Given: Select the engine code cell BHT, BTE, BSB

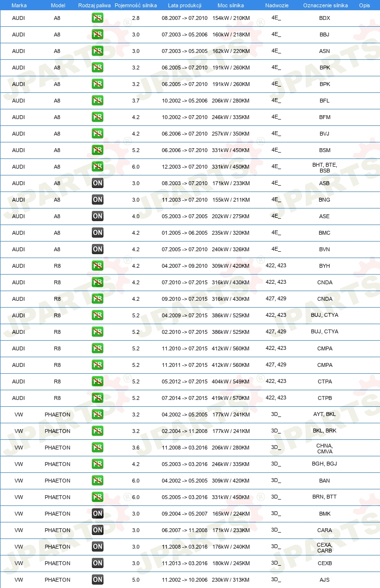Looking at the screenshot, I should point(325,168).
